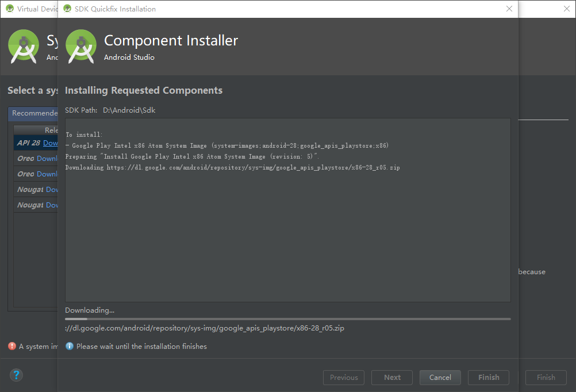Click the 'To install:' line in the log

tap(84, 135)
